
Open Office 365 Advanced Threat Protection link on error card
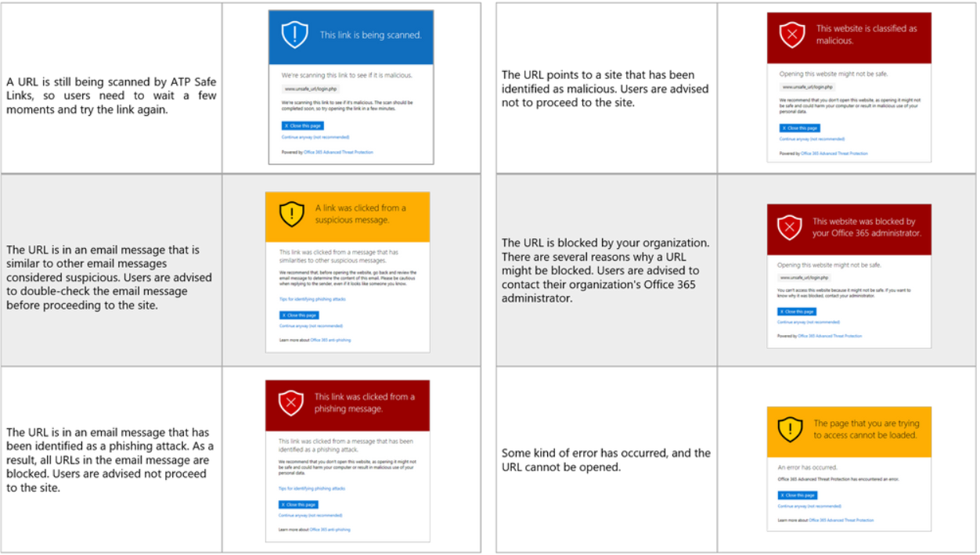click(x=841, y=520)
